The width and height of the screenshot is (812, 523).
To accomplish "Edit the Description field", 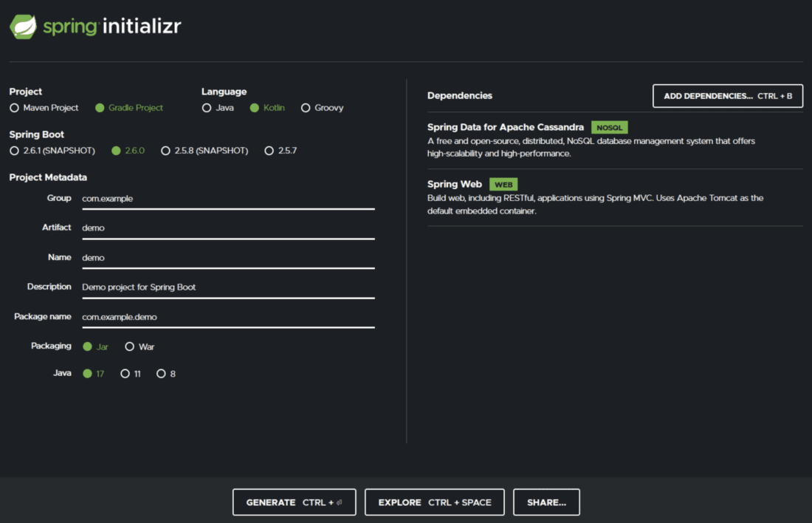I will 227,287.
